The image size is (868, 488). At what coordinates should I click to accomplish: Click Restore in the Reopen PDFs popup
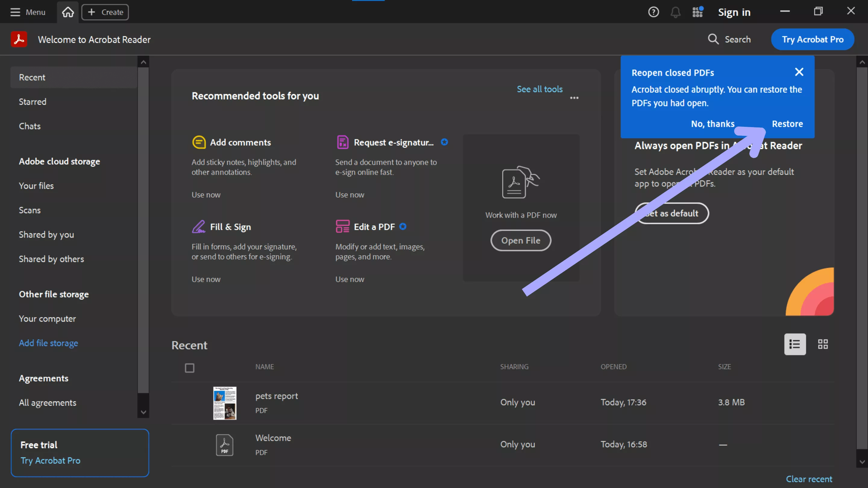coord(787,124)
